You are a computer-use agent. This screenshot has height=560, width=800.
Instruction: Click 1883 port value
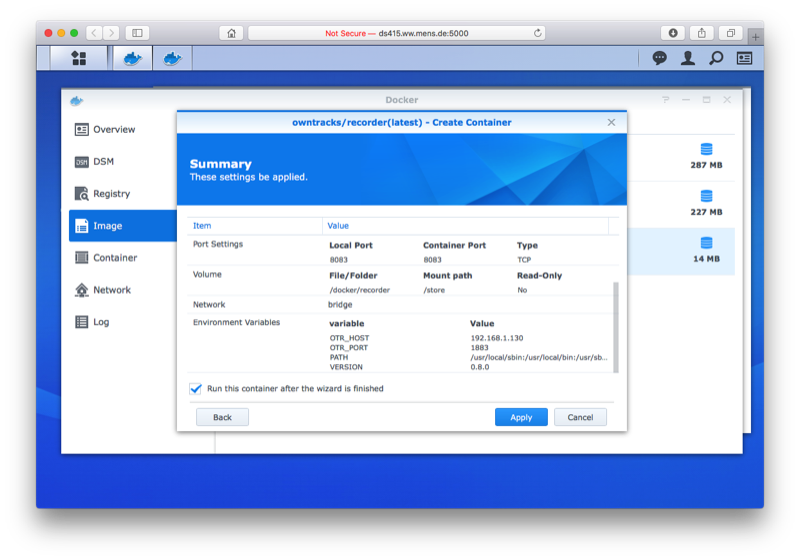(479, 348)
